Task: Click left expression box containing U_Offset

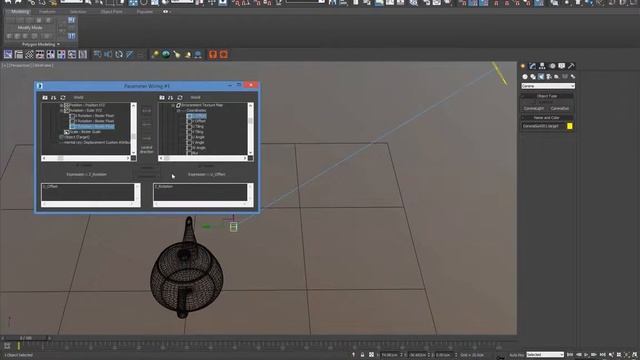Action: [88, 192]
